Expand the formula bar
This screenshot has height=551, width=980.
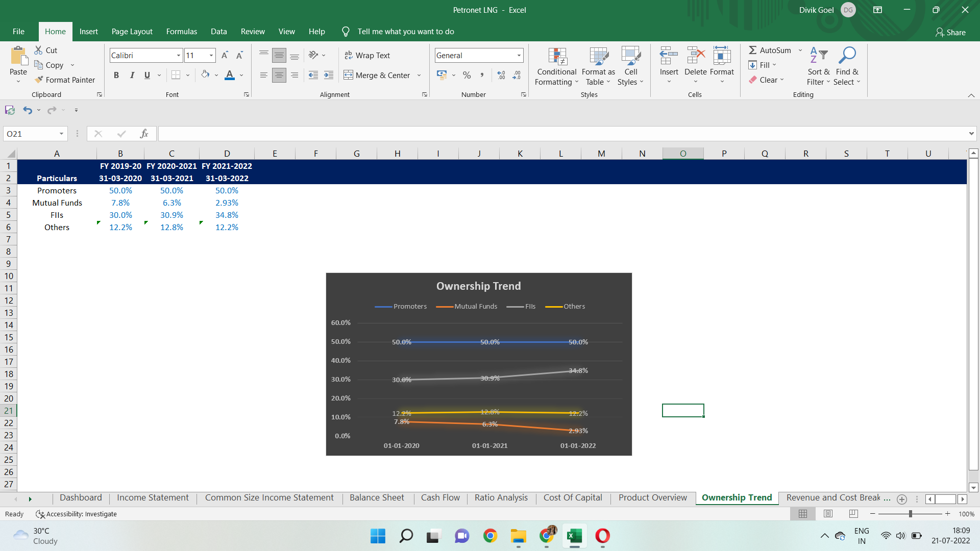coord(971,134)
